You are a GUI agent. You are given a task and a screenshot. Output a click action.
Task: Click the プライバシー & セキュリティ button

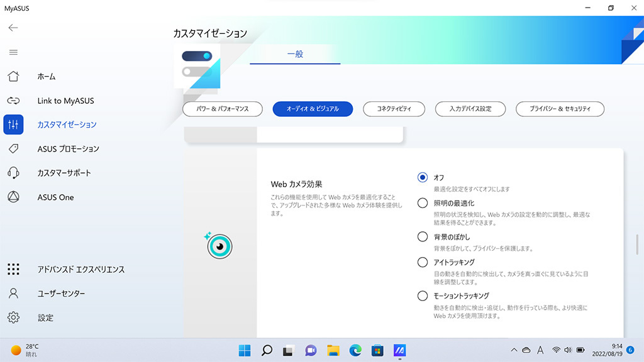click(560, 109)
